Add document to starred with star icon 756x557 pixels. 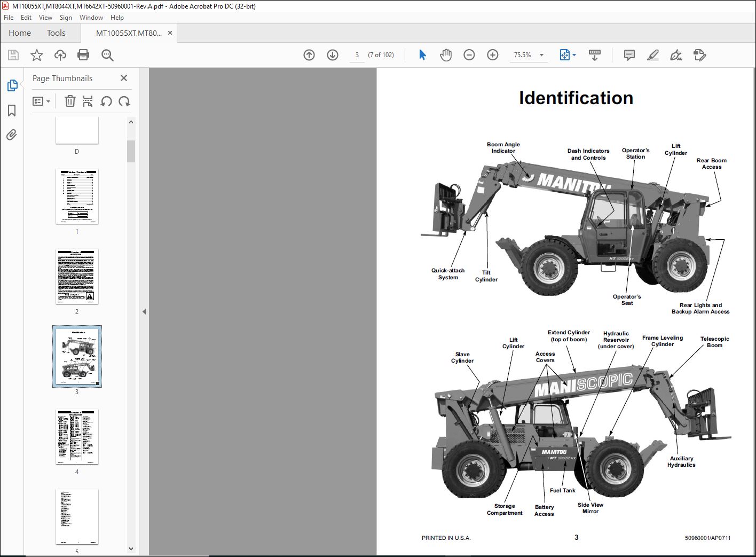pos(37,55)
